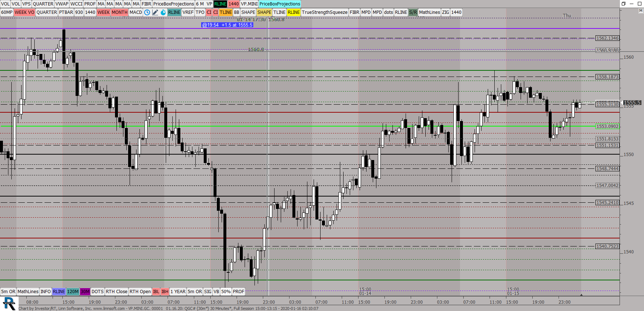
Task: Select the VWAP toolbar button
Action: click(x=62, y=4)
